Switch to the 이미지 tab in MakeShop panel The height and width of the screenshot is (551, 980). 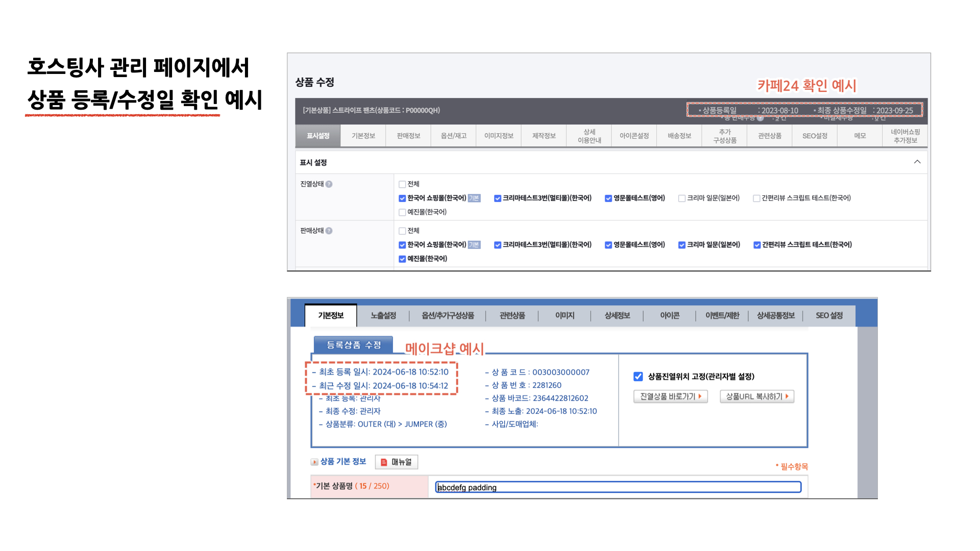[565, 315]
